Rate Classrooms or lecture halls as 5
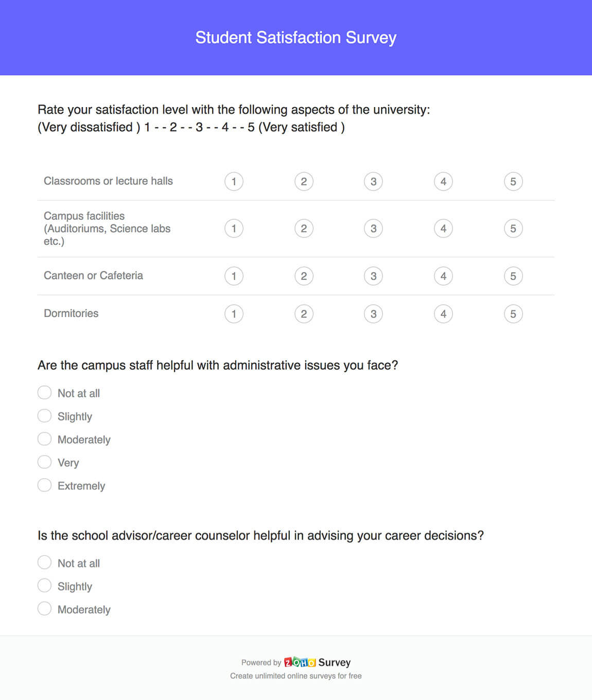The width and height of the screenshot is (592, 700). click(513, 181)
